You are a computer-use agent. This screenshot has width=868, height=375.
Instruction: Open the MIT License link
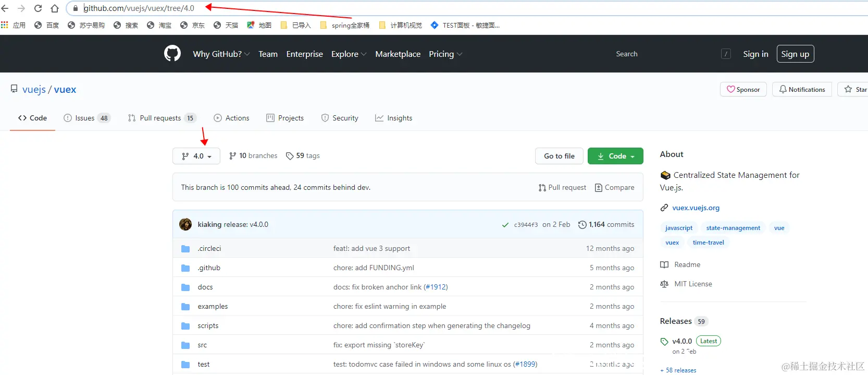click(686, 284)
